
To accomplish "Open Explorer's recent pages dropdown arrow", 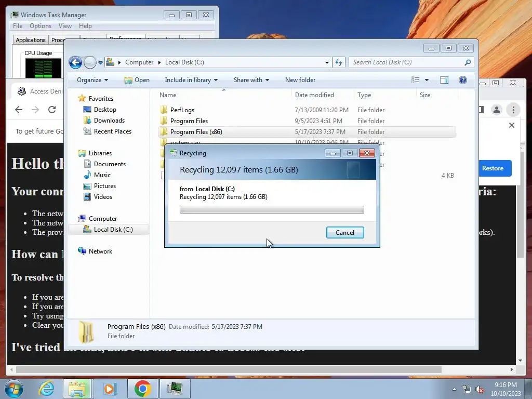I will (100, 63).
